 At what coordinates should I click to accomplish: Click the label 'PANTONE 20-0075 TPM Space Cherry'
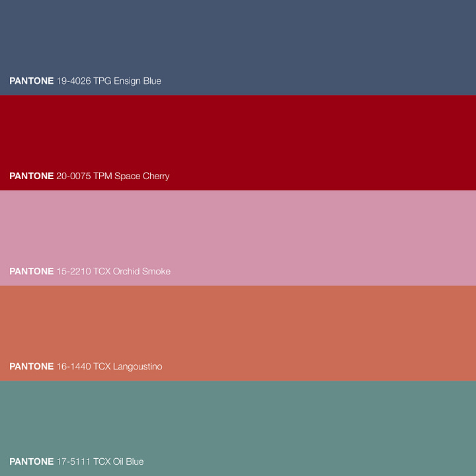(x=89, y=177)
